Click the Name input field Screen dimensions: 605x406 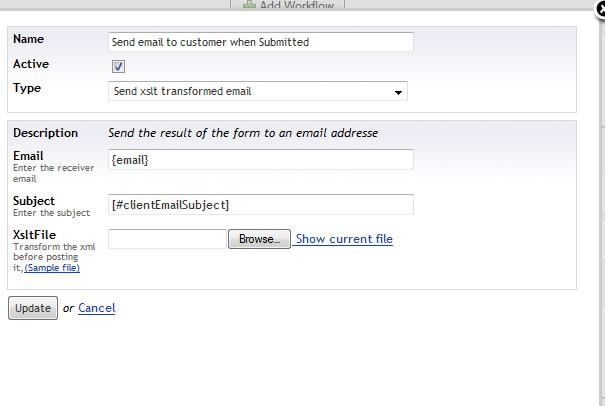click(261, 42)
